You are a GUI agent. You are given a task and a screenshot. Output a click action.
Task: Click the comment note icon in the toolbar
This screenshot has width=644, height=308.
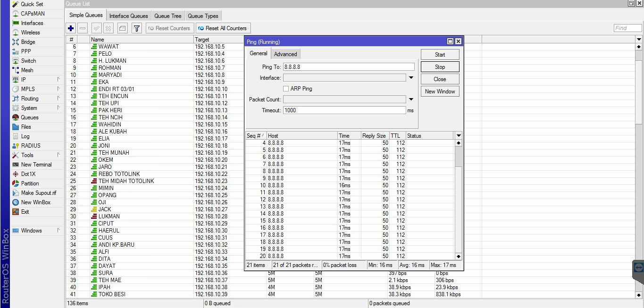[122, 28]
